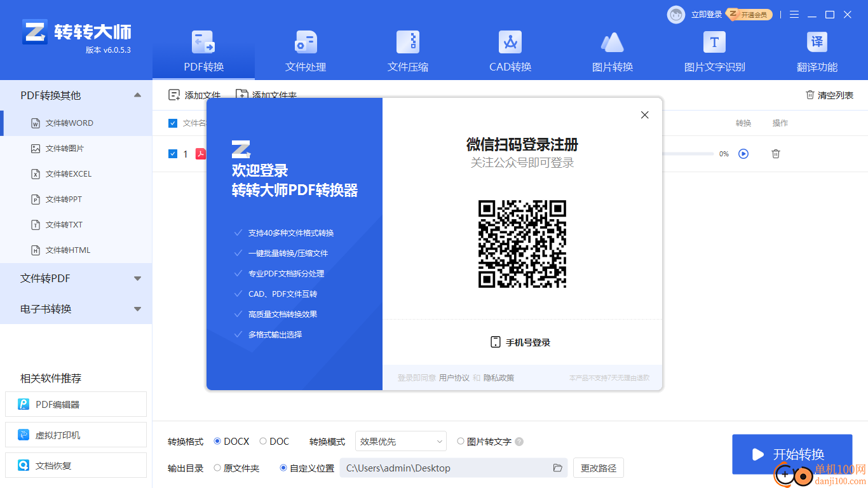
Task: Click the folder browse icon in path field
Action: coord(558,468)
